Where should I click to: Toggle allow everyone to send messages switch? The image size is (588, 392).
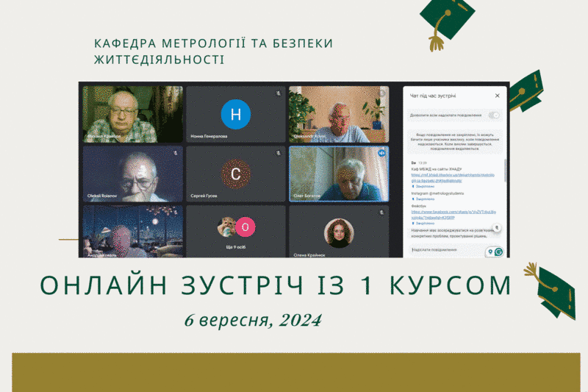pos(494,115)
